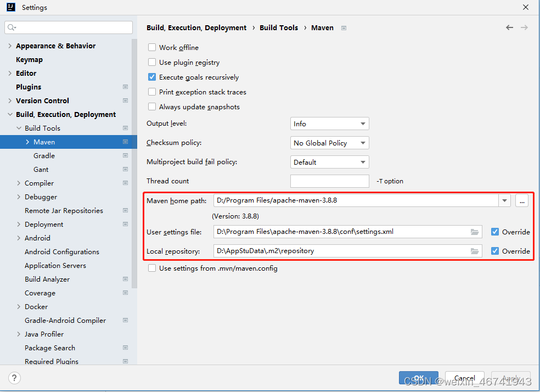Enable Work offline checkbox
Screen dimensions: 540x392
click(x=152, y=47)
